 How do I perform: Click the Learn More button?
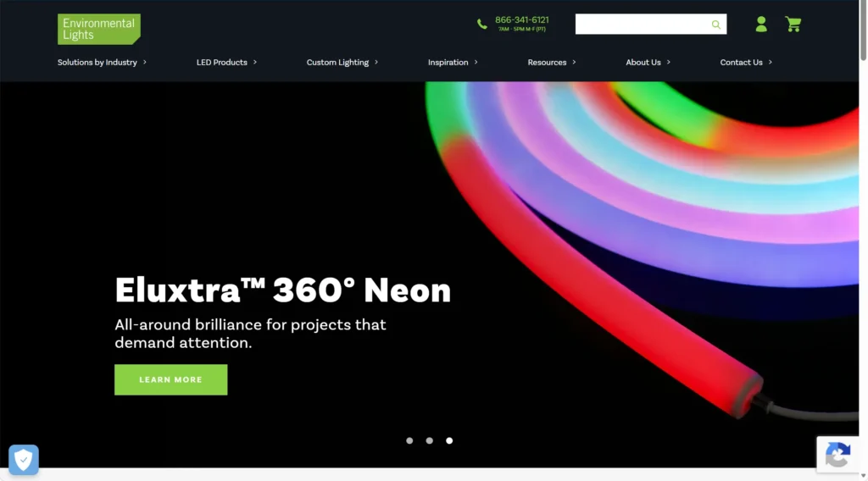tap(171, 380)
